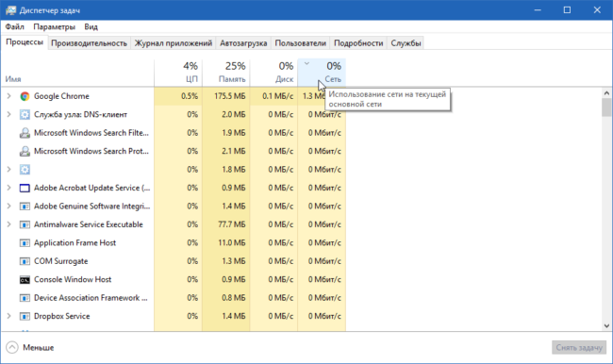Open the Вид menu
The image size is (613, 364).
click(91, 27)
